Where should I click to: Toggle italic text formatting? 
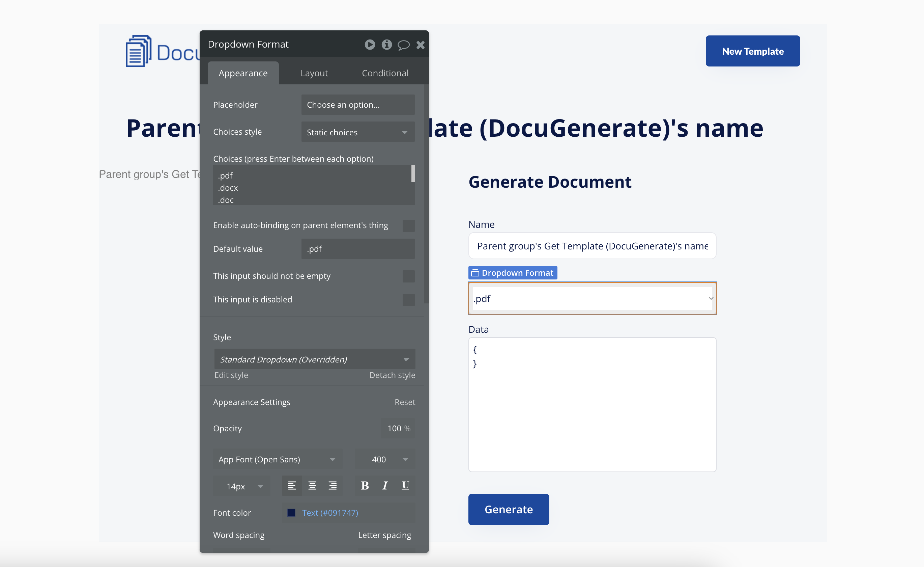[x=385, y=486]
